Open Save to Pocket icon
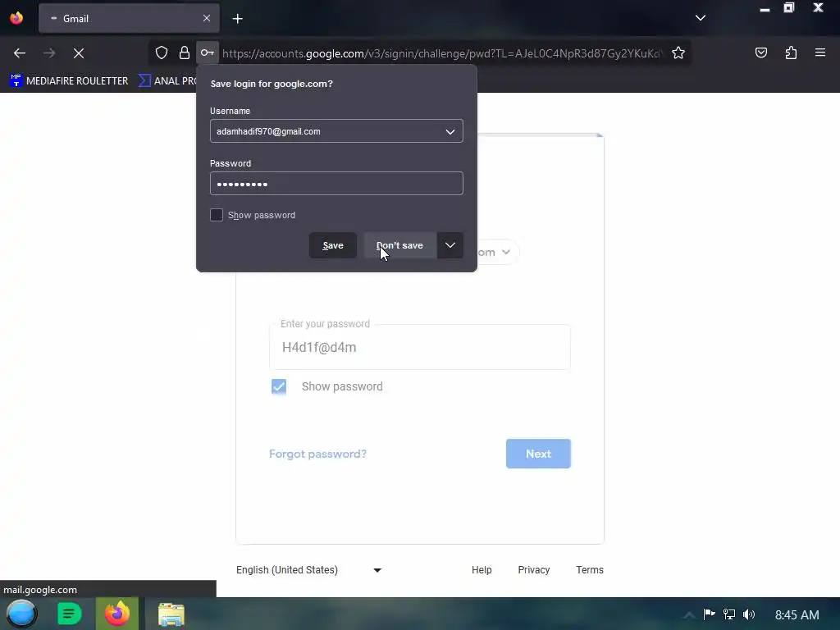The image size is (840, 630). tap(761, 52)
